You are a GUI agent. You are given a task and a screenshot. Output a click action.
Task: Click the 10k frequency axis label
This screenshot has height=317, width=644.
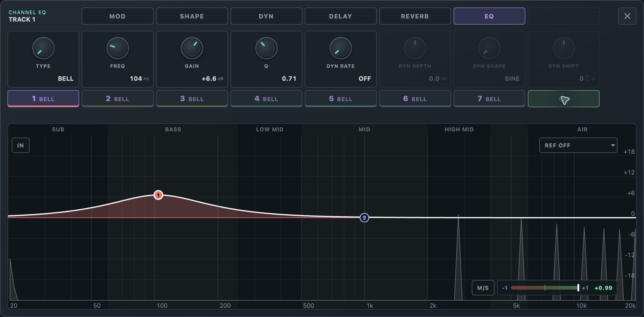point(581,306)
